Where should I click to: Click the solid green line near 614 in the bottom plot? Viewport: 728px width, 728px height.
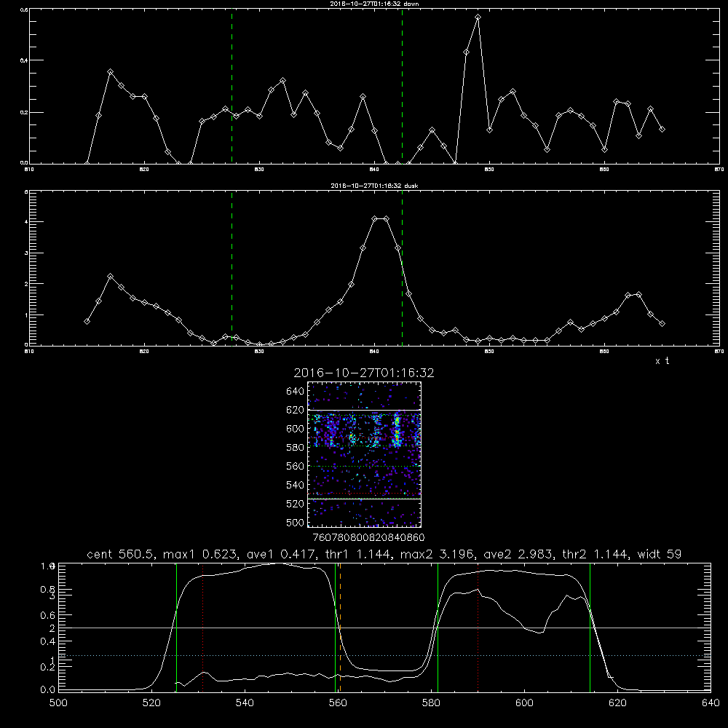(590, 628)
